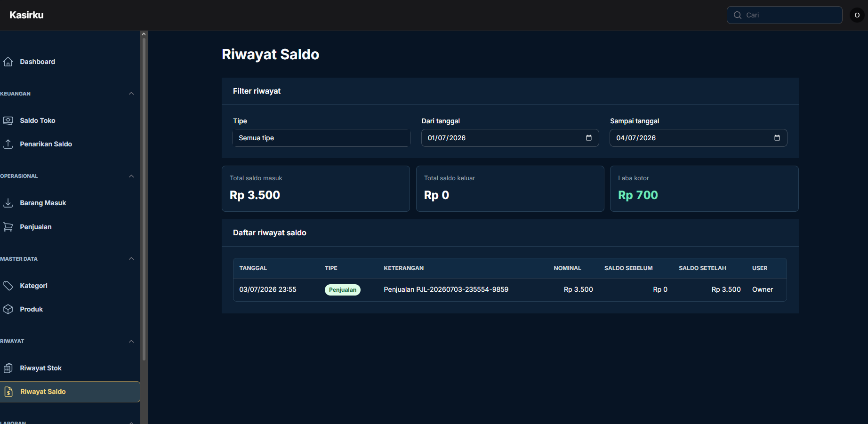This screenshot has height=424, width=868.
Task: Click date cell 03/07/2026 23:55
Action: pyautogui.click(x=268, y=289)
